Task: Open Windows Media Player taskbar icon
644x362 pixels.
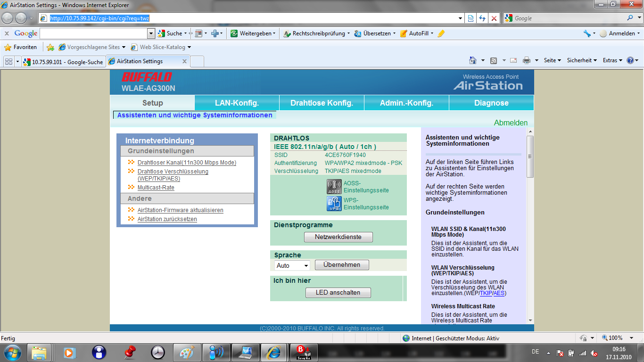Action: point(69,353)
